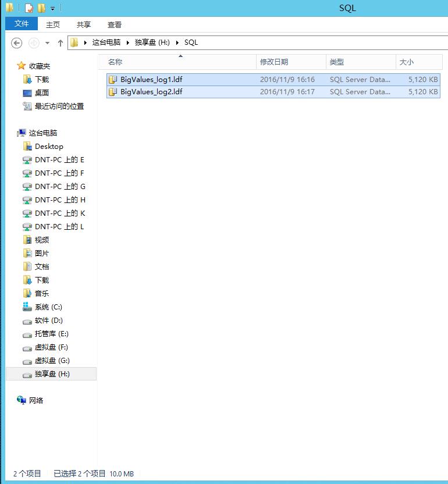
Task: Open the 视频 folder
Action: click(x=42, y=240)
